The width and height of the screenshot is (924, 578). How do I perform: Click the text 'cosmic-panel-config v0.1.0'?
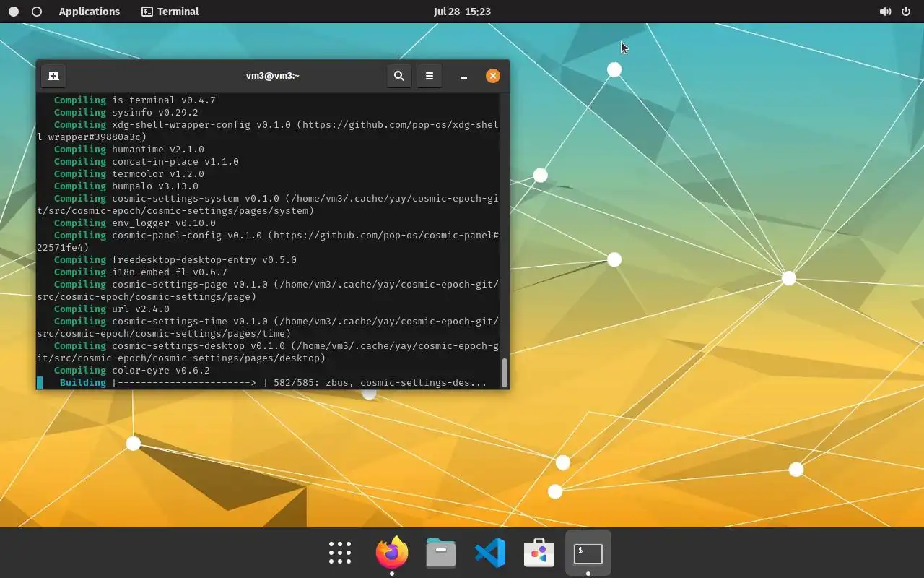coord(187,236)
